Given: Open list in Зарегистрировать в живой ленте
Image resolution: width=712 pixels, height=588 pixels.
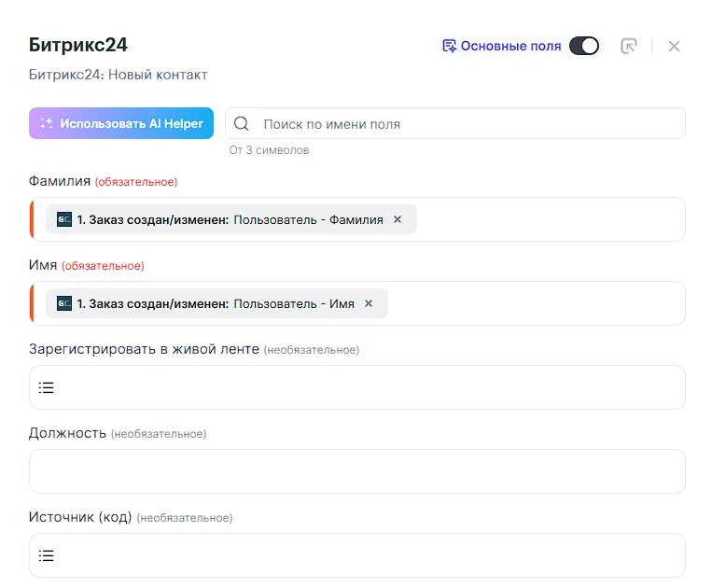Looking at the screenshot, I should 47,387.
